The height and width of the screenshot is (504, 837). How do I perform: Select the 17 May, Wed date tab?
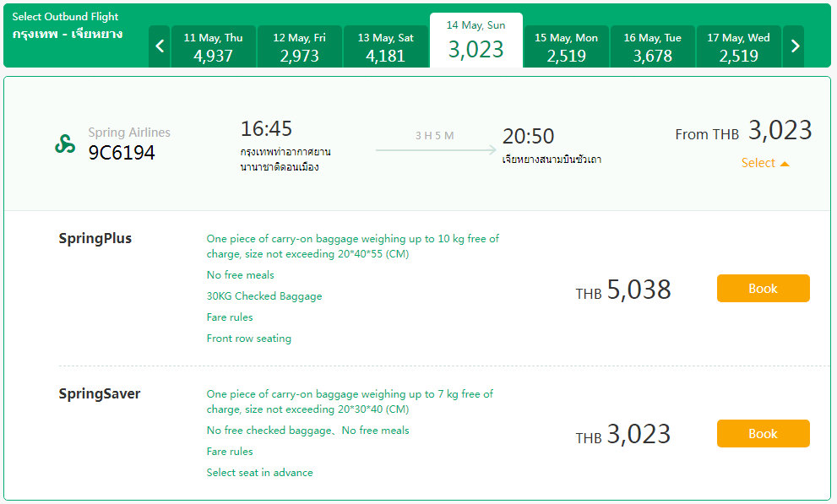point(738,46)
